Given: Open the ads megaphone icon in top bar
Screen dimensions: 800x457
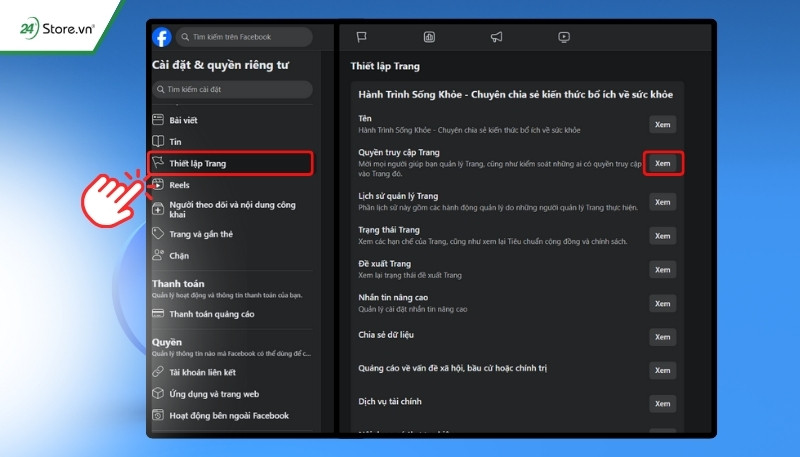Looking at the screenshot, I should click(496, 37).
